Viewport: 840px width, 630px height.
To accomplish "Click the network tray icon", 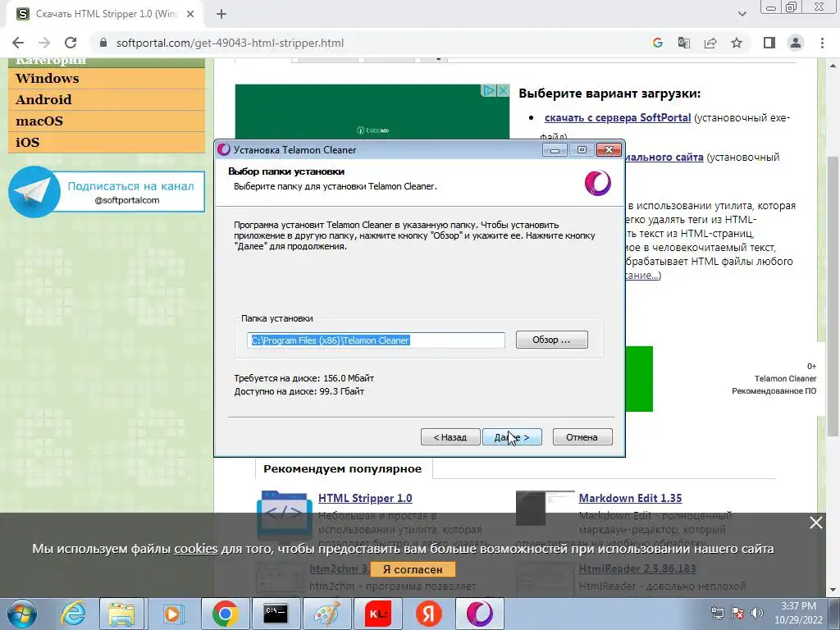I will pos(718,613).
